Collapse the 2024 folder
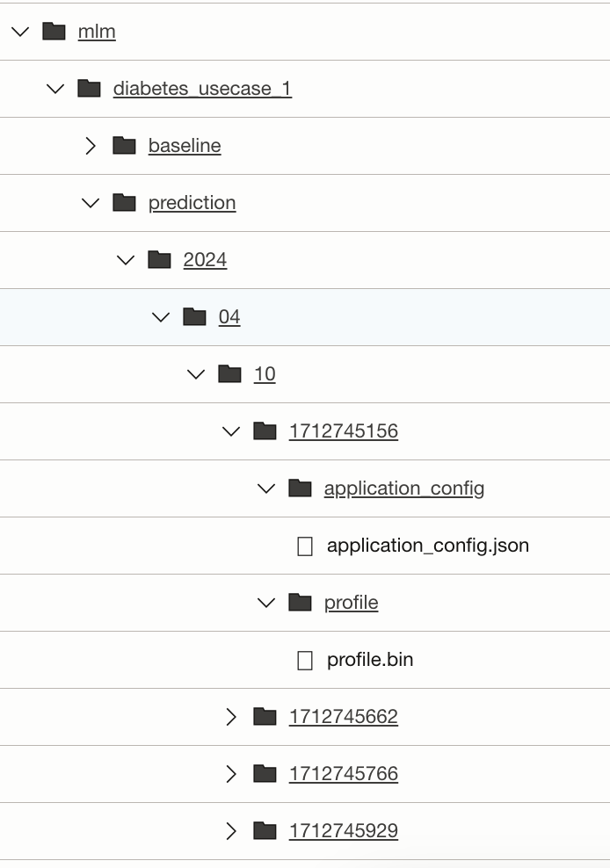Image resolution: width=610 pixels, height=868 pixels. 126,259
